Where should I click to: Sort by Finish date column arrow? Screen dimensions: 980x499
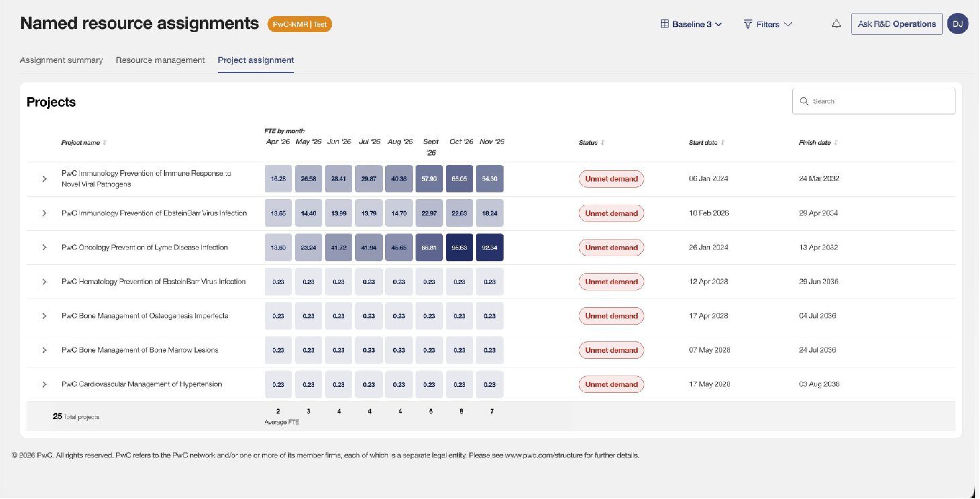click(836, 142)
